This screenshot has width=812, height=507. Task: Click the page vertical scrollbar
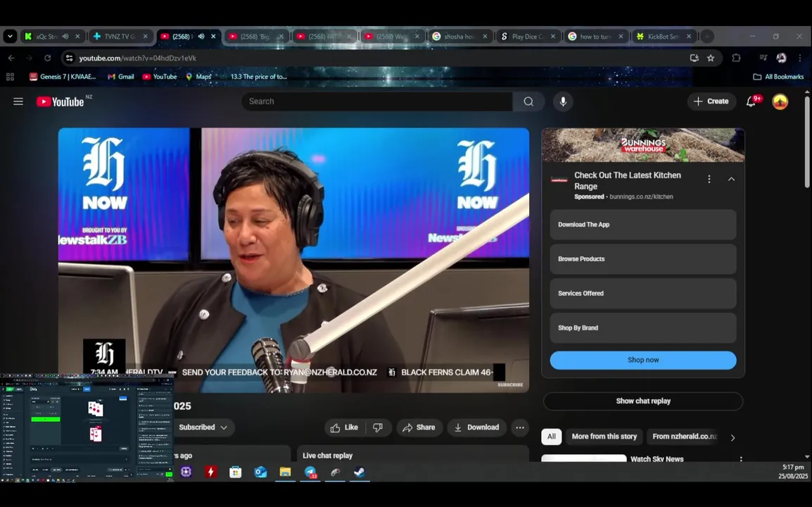807,141
